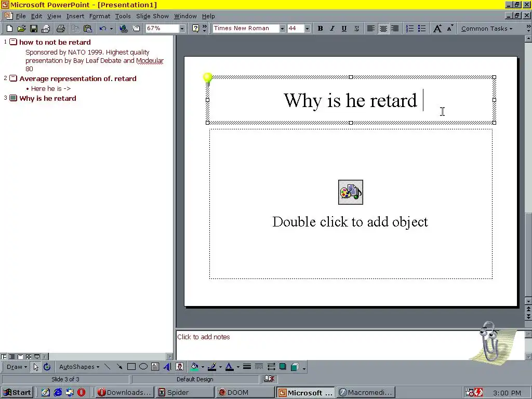Open the AutoShapes dropdown
The image size is (532, 399).
pos(79,367)
